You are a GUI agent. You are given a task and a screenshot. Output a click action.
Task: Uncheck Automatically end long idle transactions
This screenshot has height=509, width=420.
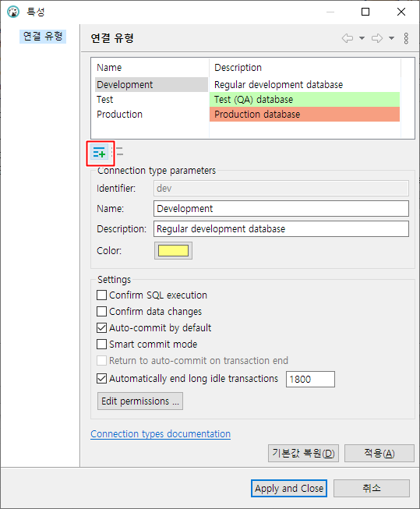(x=101, y=379)
